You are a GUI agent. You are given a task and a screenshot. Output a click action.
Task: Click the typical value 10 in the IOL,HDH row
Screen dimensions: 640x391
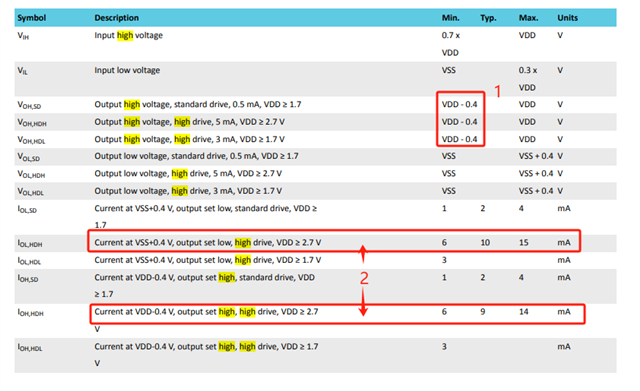[485, 242]
